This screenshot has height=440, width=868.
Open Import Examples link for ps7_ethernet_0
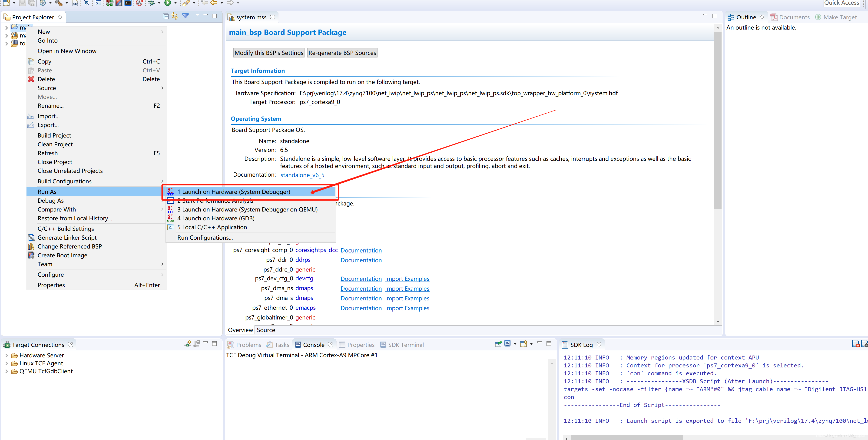pyautogui.click(x=407, y=308)
